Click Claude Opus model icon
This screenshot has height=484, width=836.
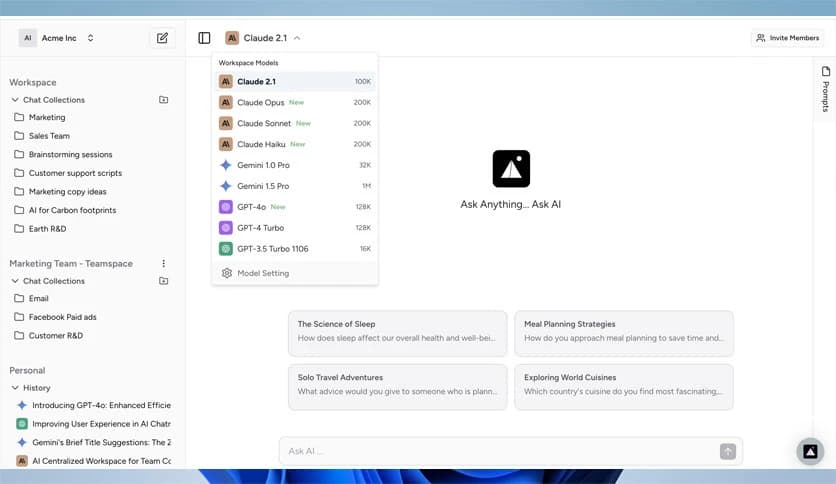226,102
